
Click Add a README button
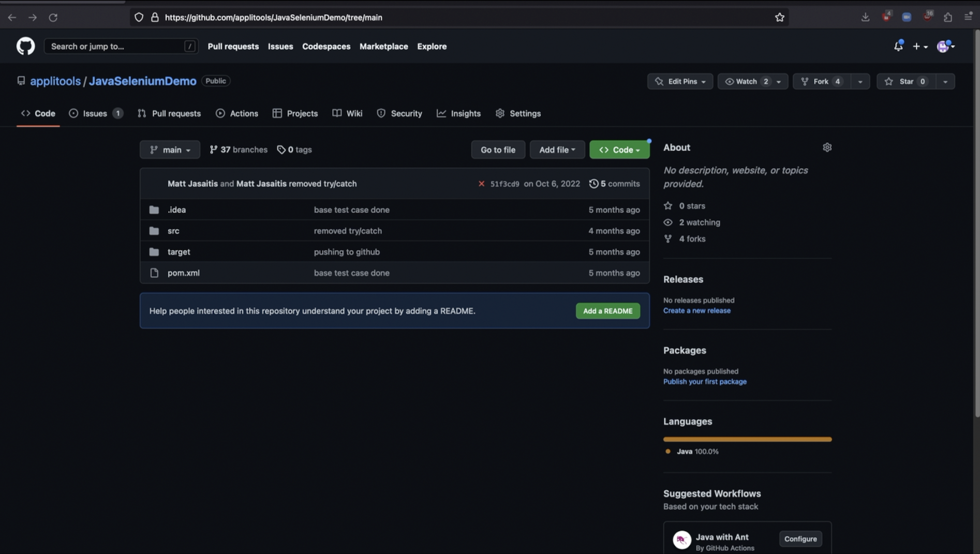click(607, 311)
